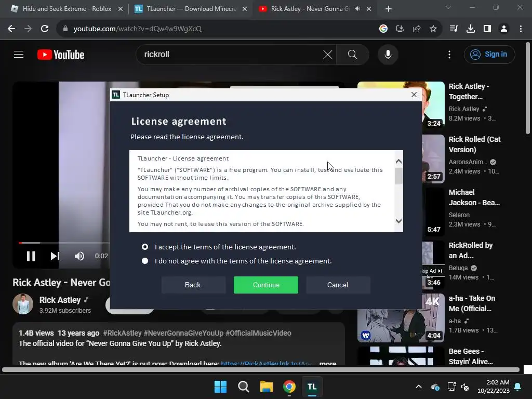Close the Roblox browser tab

tap(121, 9)
